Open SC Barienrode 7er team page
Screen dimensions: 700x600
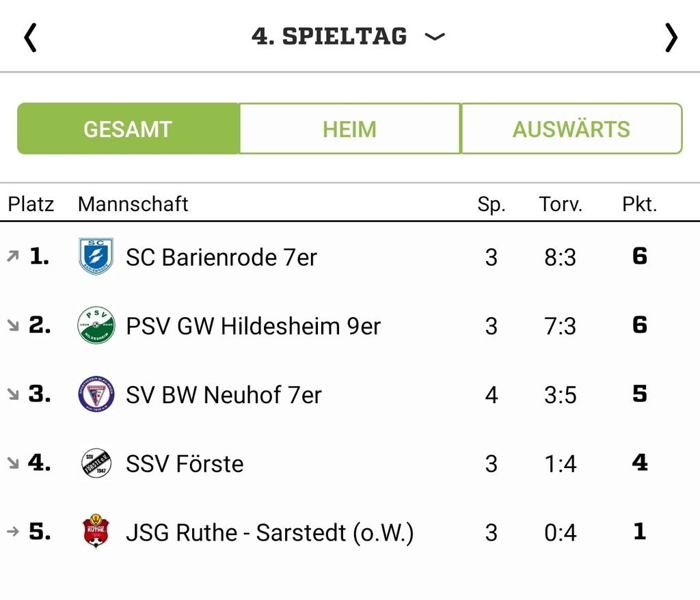pos(221,258)
